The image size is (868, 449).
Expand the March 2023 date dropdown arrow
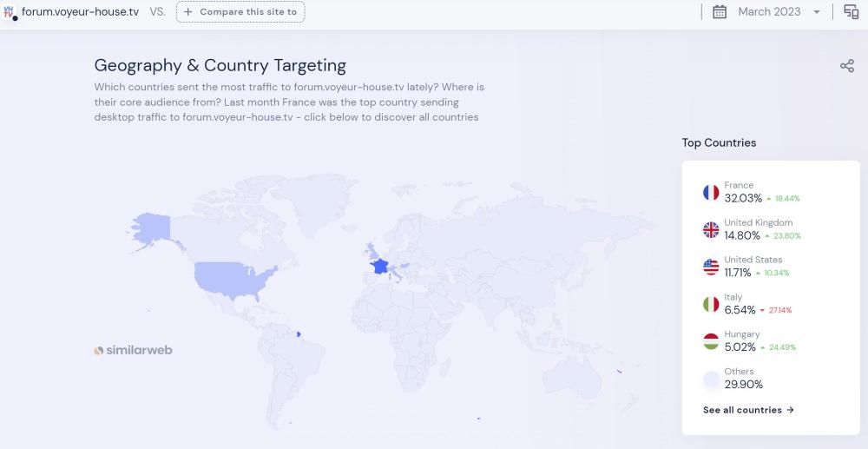817,12
